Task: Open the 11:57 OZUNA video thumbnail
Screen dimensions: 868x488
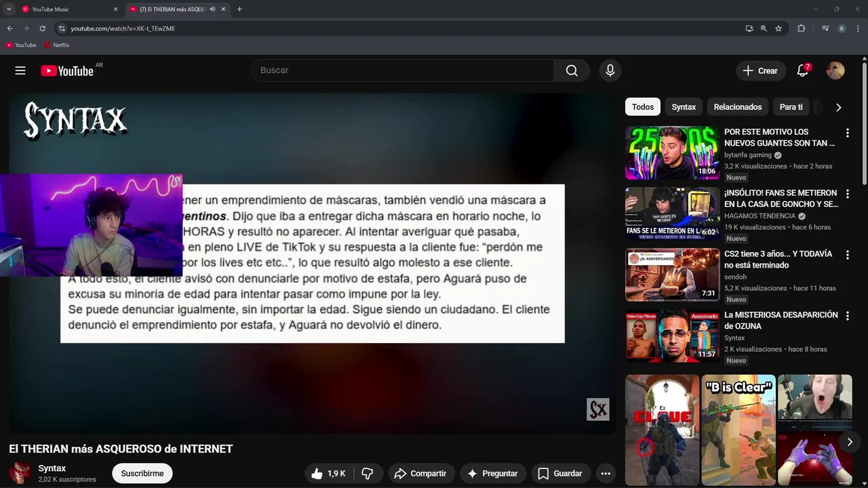Action: click(x=672, y=335)
